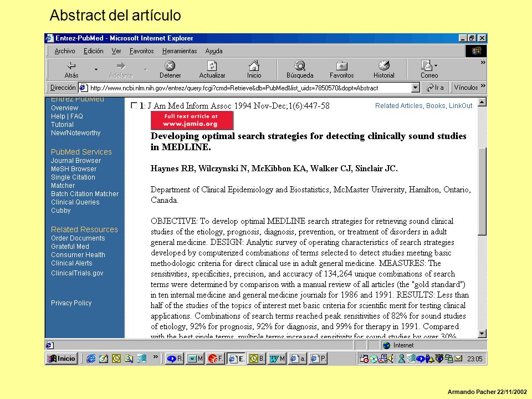Click the Vínculos links bar label
This screenshot has width=532, height=399.
pyautogui.click(x=466, y=88)
